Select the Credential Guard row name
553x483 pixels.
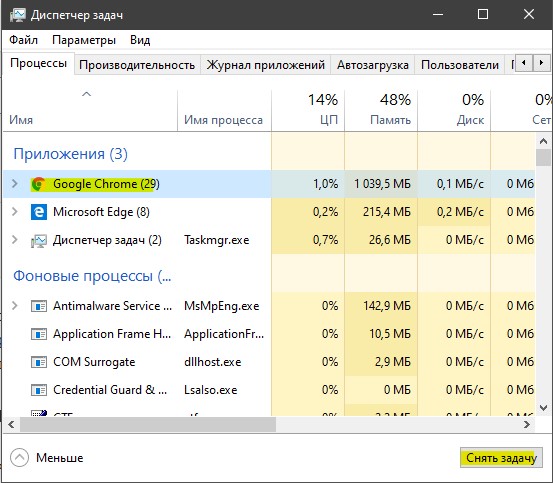[x=110, y=390]
